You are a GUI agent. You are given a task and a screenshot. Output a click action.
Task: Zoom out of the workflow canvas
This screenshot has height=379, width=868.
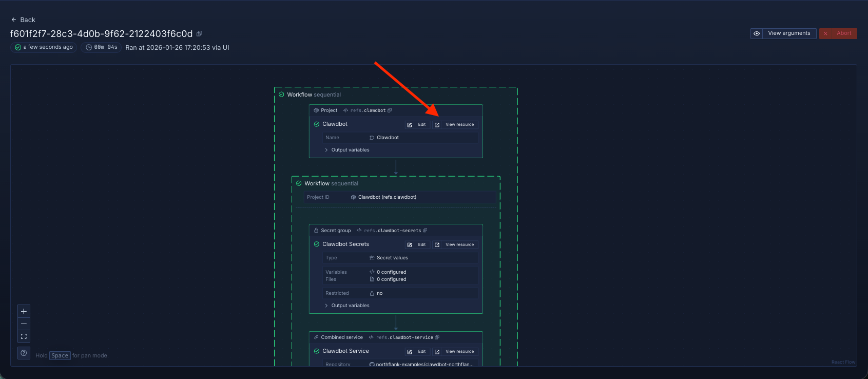point(24,324)
